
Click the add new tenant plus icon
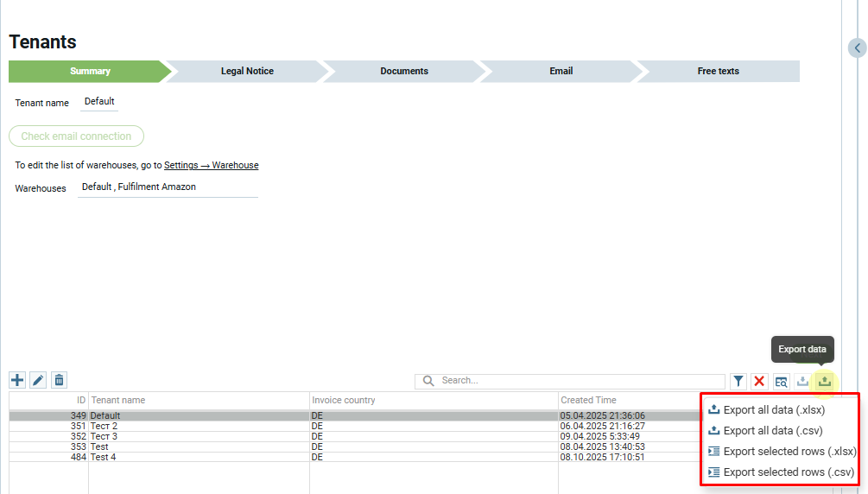click(17, 380)
